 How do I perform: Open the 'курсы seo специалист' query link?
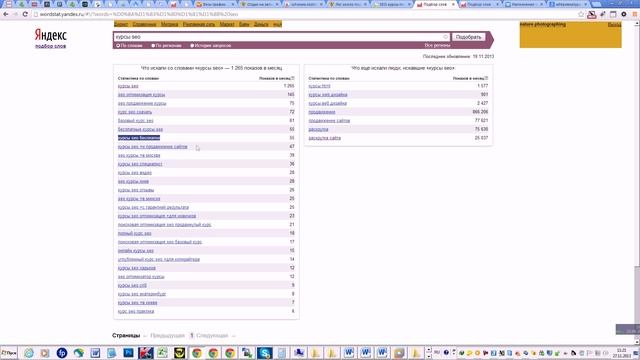pyautogui.click(x=140, y=164)
